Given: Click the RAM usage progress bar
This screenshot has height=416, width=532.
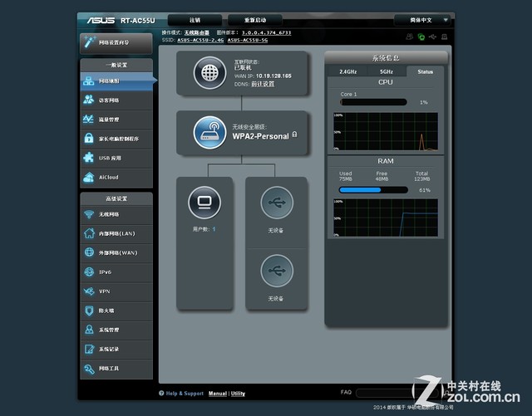Looking at the screenshot, I should click(x=373, y=190).
